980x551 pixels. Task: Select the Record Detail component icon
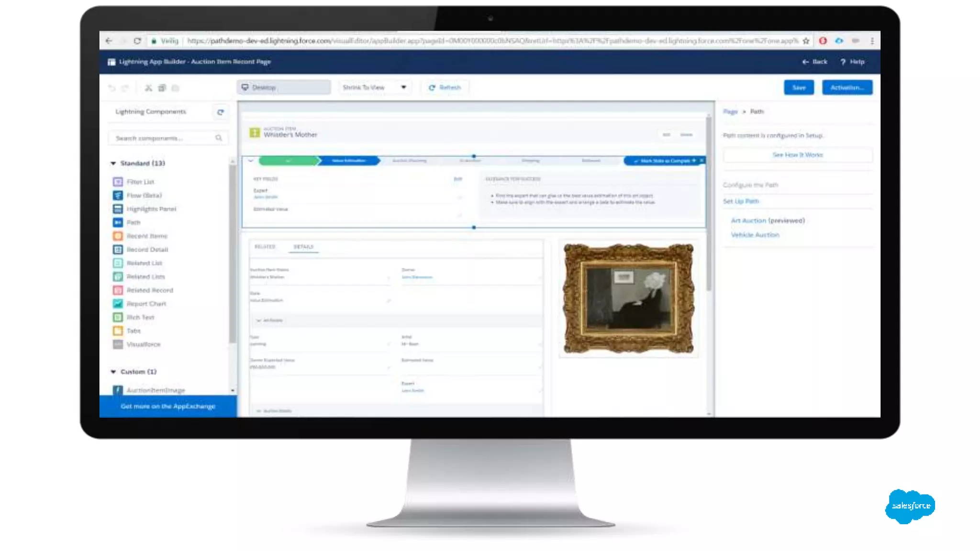coord(118,250)
